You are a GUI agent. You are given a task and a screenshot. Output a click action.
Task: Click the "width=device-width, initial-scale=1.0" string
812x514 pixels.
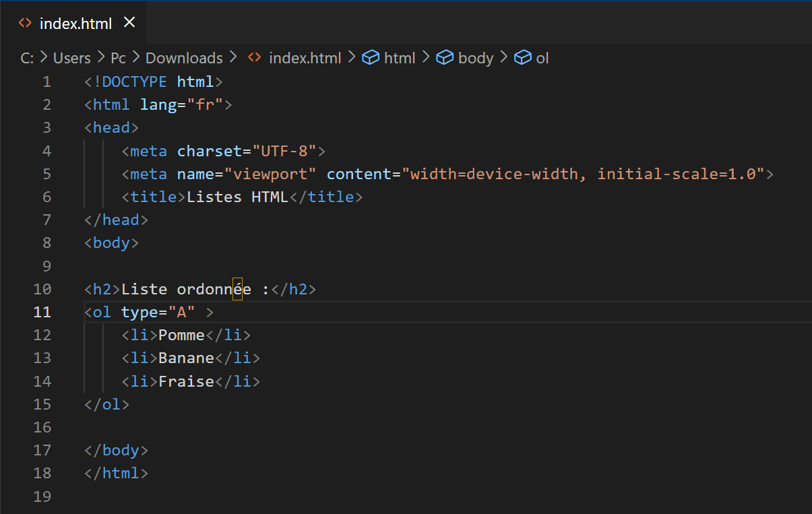[x=583, y=174]
